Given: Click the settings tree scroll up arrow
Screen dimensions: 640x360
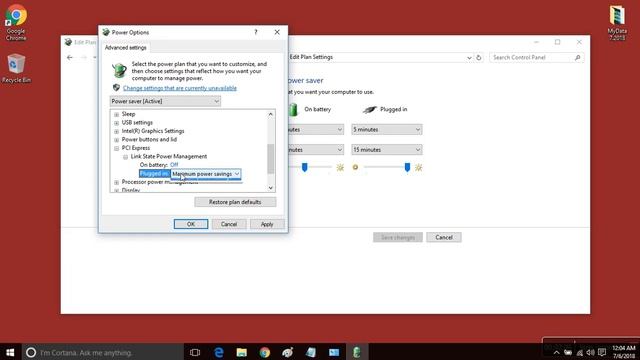Looking at the screenshot, I should click(271, 115).
